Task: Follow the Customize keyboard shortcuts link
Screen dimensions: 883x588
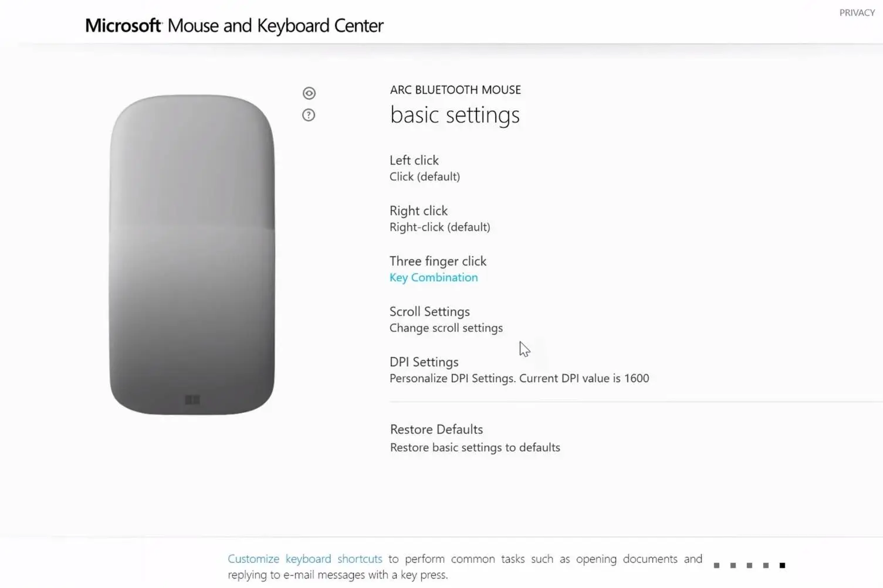Action: (305, 559)
